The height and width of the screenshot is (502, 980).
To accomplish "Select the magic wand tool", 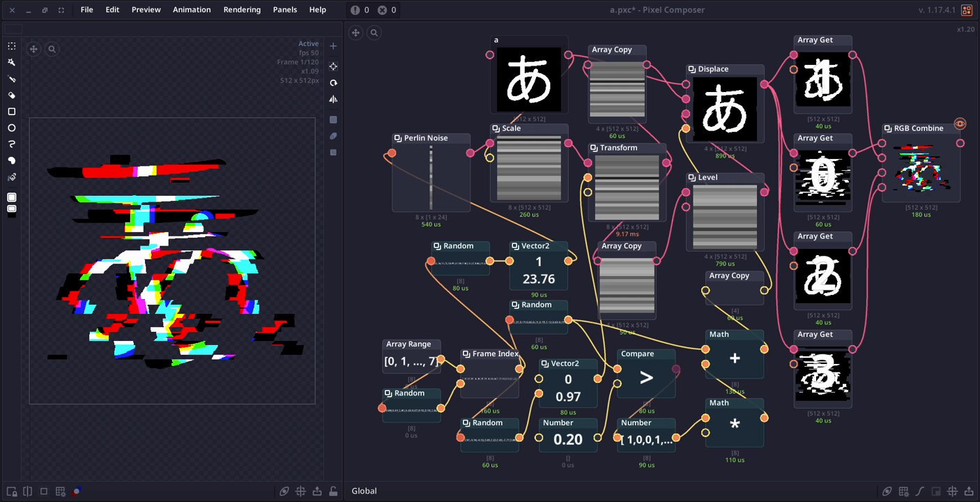I will [x=11, y=63].
